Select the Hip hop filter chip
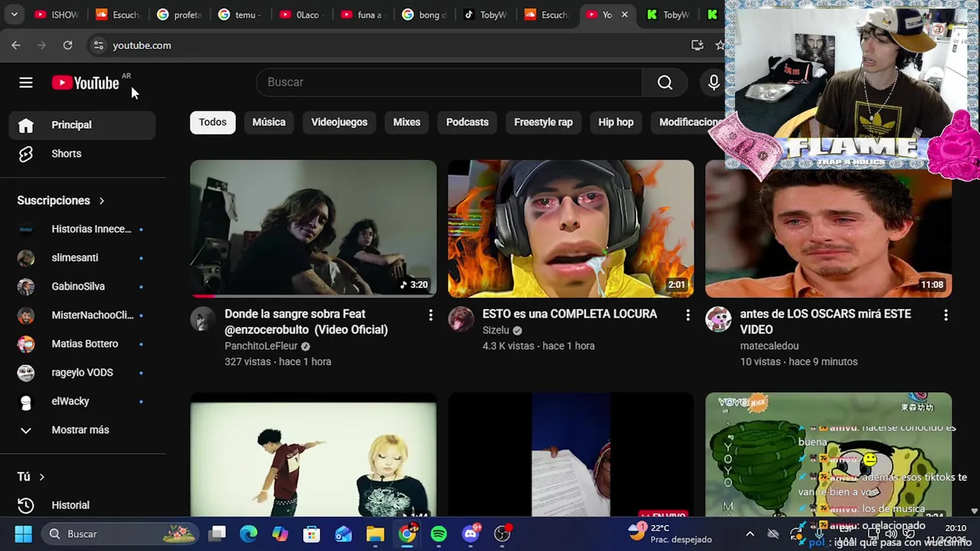Screen dimensions: 980x551 click(x=616, y=122)
